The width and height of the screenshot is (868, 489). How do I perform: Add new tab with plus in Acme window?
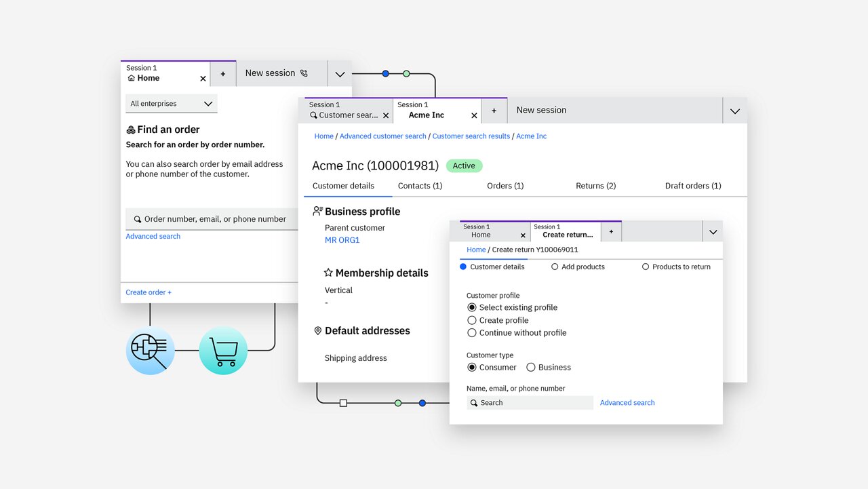(494, 111)
